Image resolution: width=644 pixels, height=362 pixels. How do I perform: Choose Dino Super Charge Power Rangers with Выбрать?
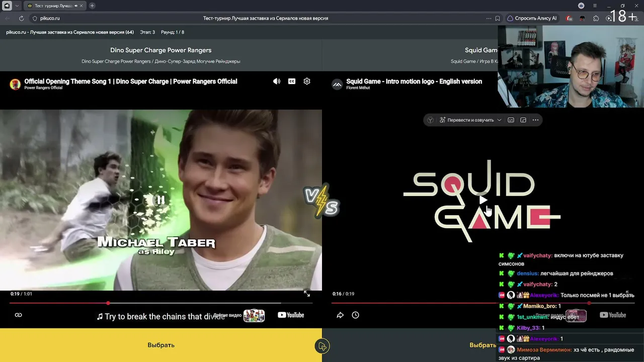tap(161, 345)
